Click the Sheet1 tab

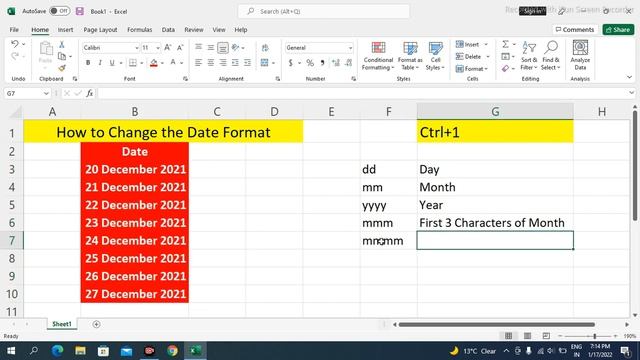coord(62,324)
